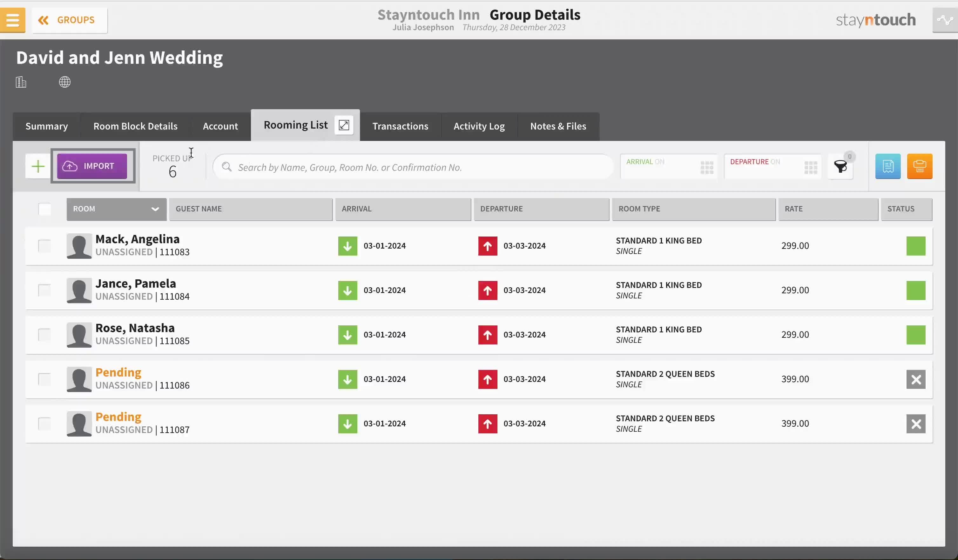Click avatar of pending reservation 111086
Screen dimensions: 958x560
pyautogui.click(x=79, y=379)
